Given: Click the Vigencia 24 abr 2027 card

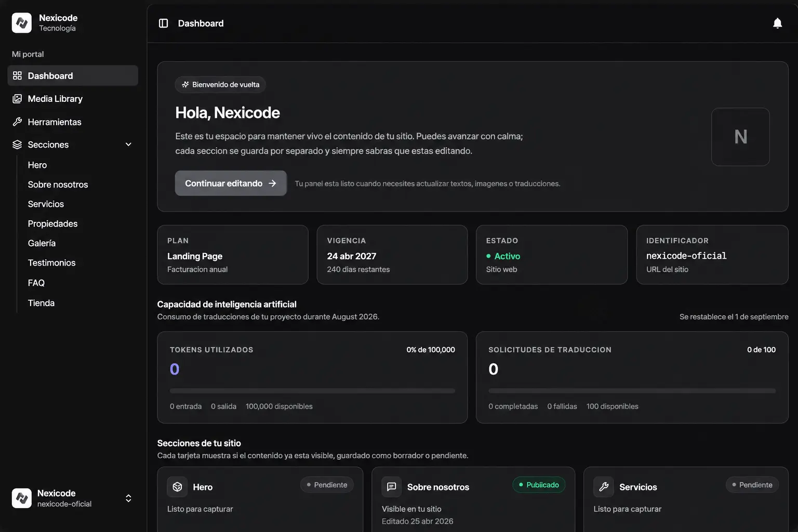Looking at the screenshot, I should click(392, 255).
